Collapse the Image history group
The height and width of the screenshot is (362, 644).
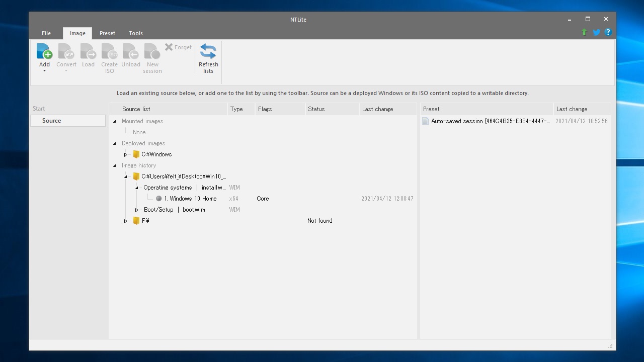tap(115, 165)
